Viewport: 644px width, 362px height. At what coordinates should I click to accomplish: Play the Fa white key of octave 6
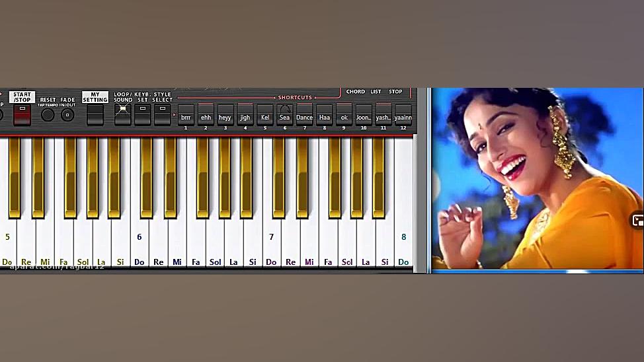tap(196, 244)
